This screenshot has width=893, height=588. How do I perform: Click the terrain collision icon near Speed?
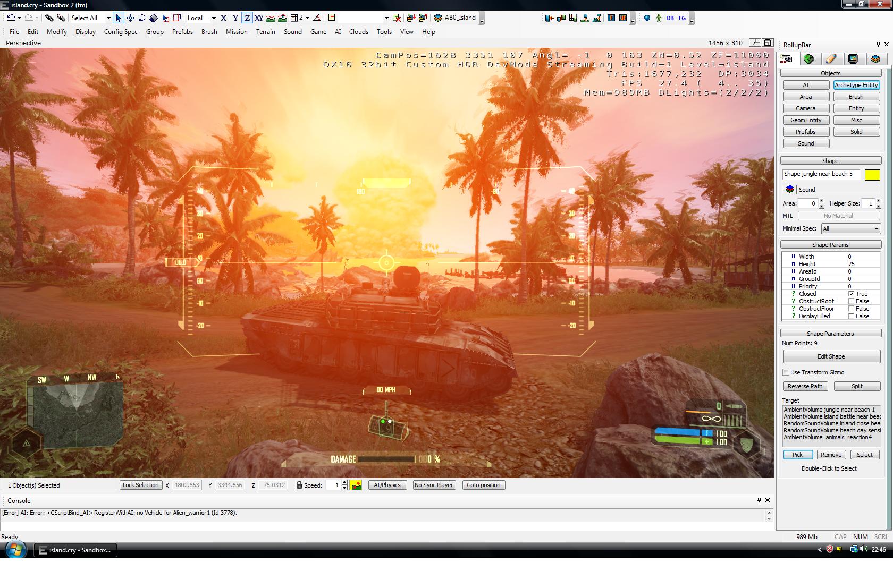tap(356, 485)
